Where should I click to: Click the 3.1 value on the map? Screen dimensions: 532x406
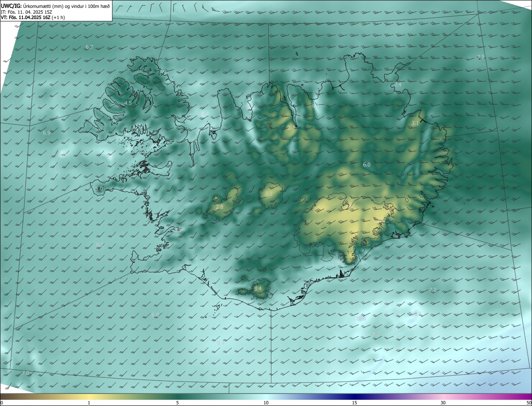(415, 123)
